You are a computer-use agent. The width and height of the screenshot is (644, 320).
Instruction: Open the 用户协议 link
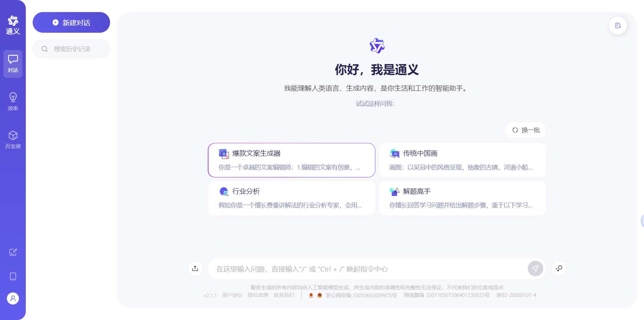click(232, 295)
